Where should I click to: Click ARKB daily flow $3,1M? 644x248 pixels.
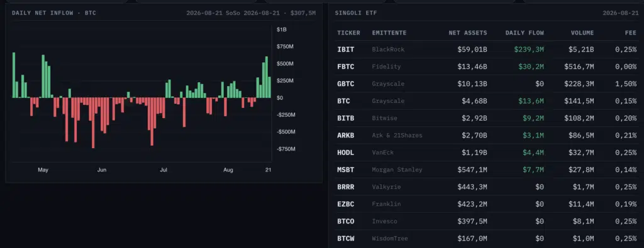(533, 135)
